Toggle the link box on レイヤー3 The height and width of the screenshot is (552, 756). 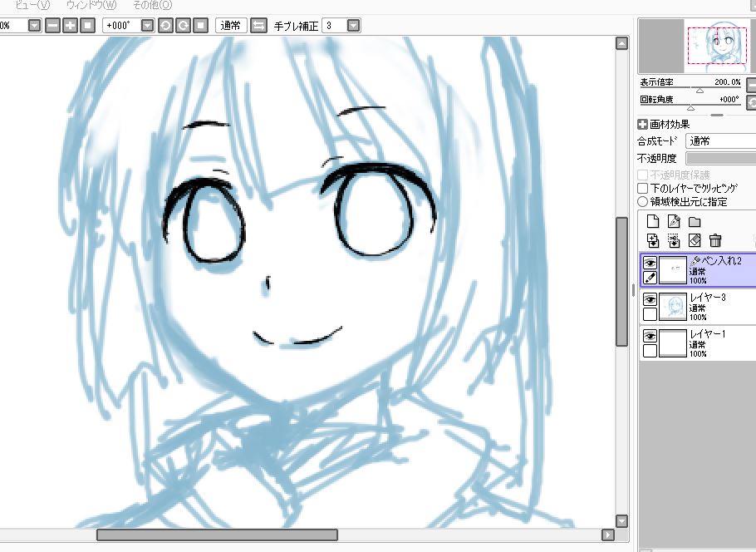(650, 314)
